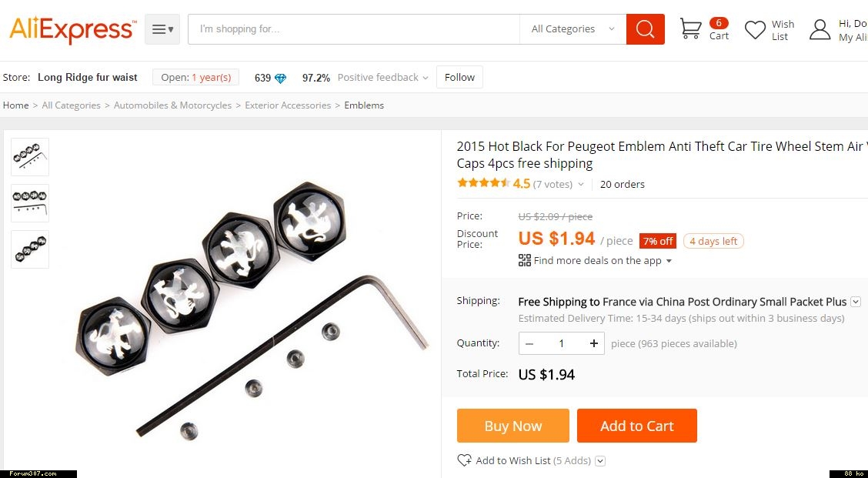The height and width of the screenshot is (478, 868).
Task: Open the hamburger categories menu
Action: point(162,29)
